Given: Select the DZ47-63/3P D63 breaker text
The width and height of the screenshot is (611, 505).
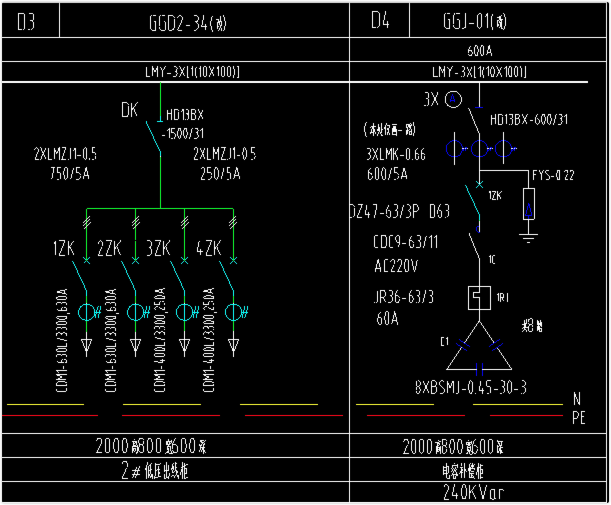Looking at the screenshot, I should [400, 212].
